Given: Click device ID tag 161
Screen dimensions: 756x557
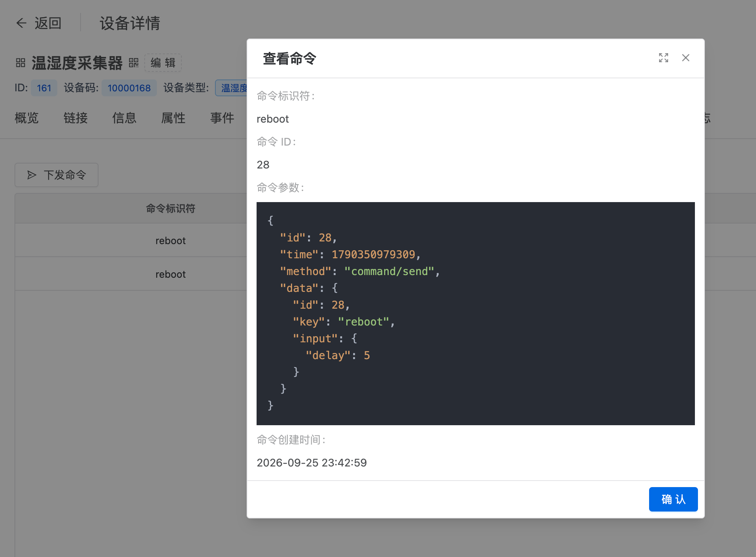Looking at the screenshot, I should pyautogui.click(x=44, y=88).
